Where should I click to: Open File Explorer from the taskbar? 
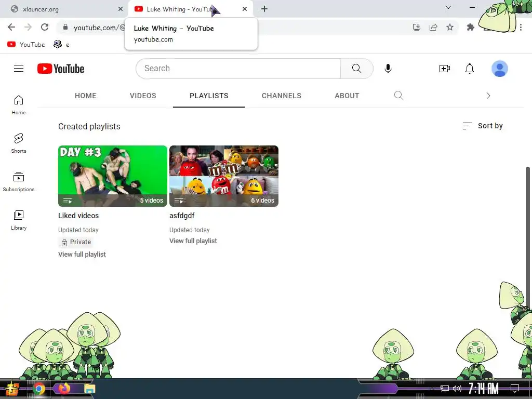[x=89, y=389]
